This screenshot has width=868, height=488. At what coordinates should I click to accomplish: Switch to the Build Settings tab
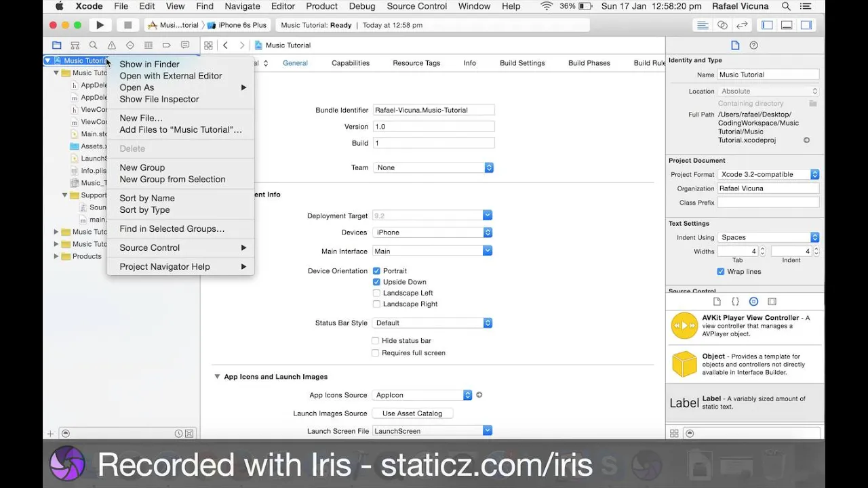pyautogui.click(x=522, y=63)
